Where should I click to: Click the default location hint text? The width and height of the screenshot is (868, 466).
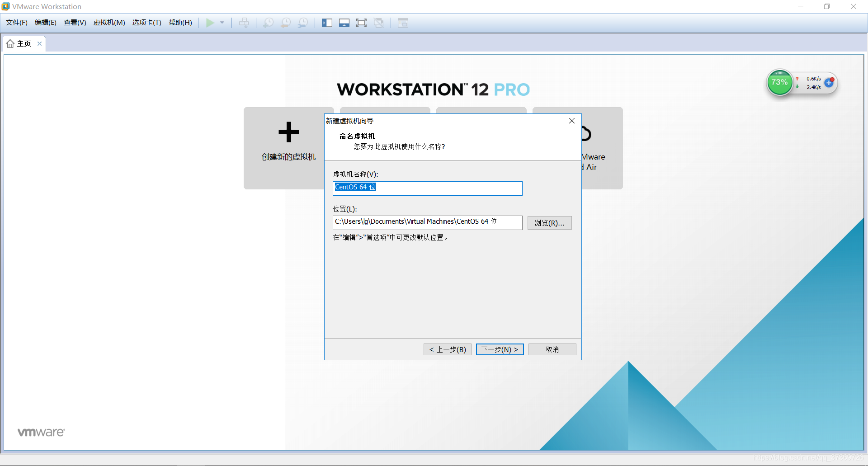[x=391, y=237]
